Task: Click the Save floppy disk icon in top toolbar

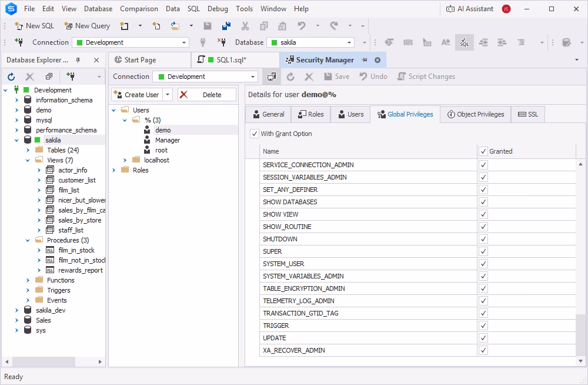Action: [x=208, y=26]
